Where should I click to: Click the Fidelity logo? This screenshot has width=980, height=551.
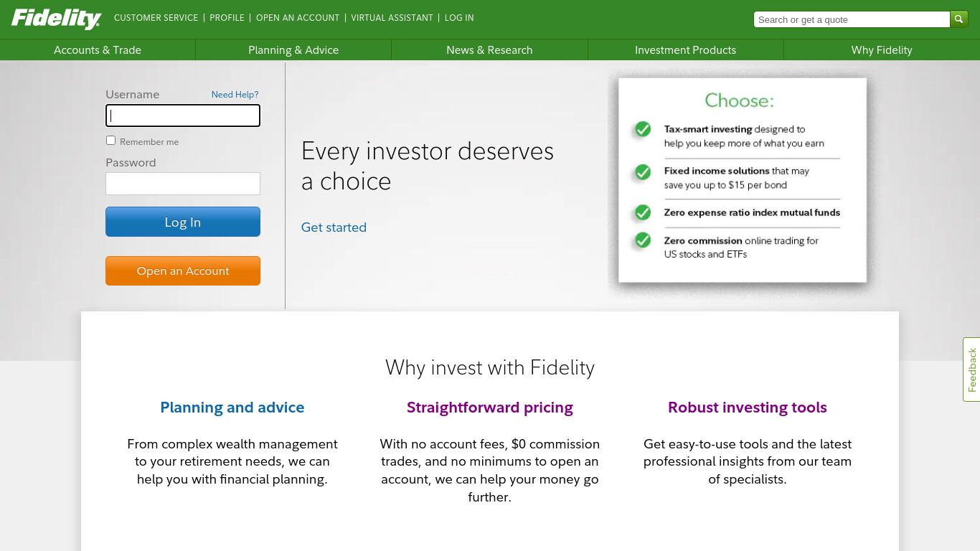56,19
